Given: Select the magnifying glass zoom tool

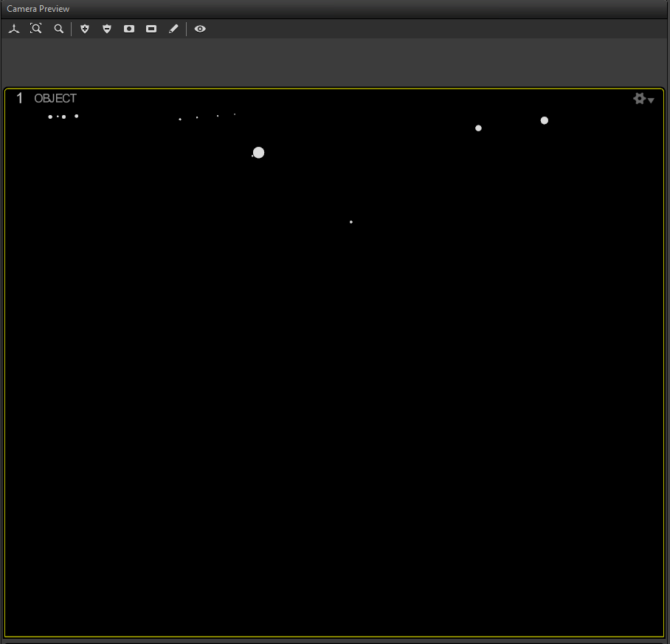Looking at the screenshot, I should 59,29.
